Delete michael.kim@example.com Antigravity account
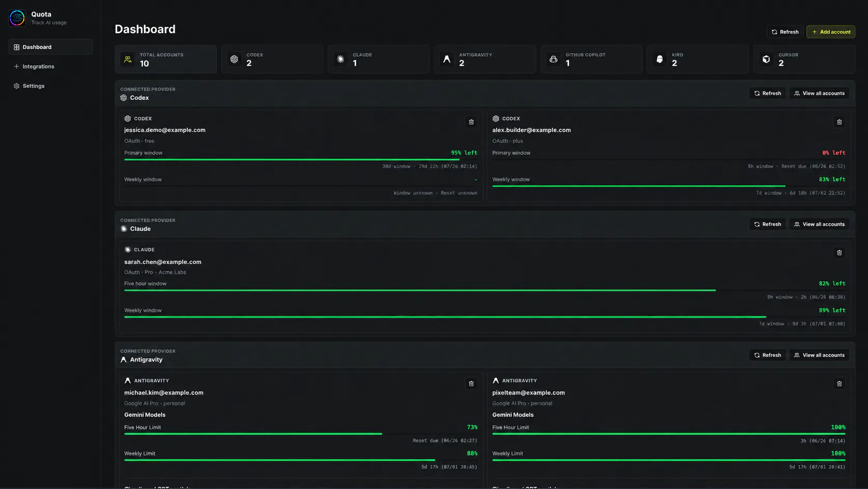Screen dimensions: 868x489 point(471,384)
